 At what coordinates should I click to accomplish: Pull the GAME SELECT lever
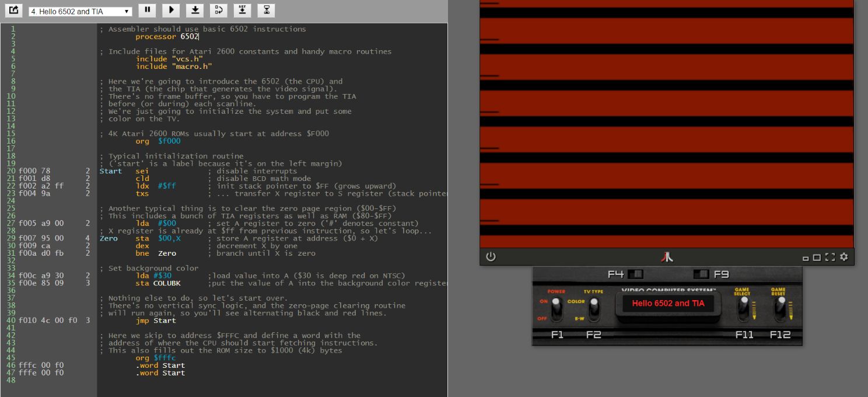745,308
